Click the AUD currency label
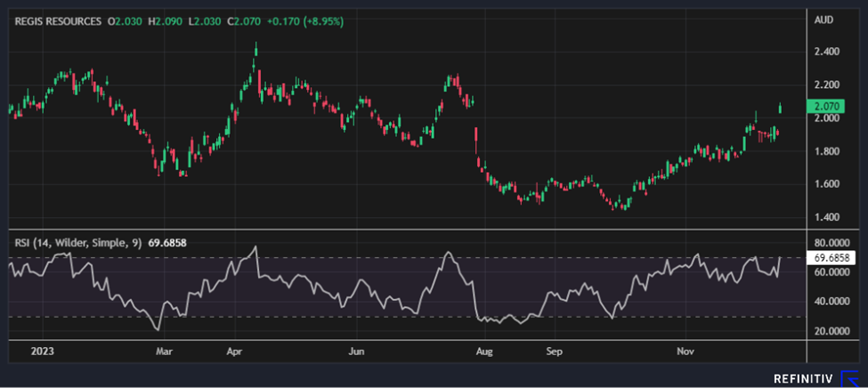The image size is (868, 388). [x=823, y=20]
